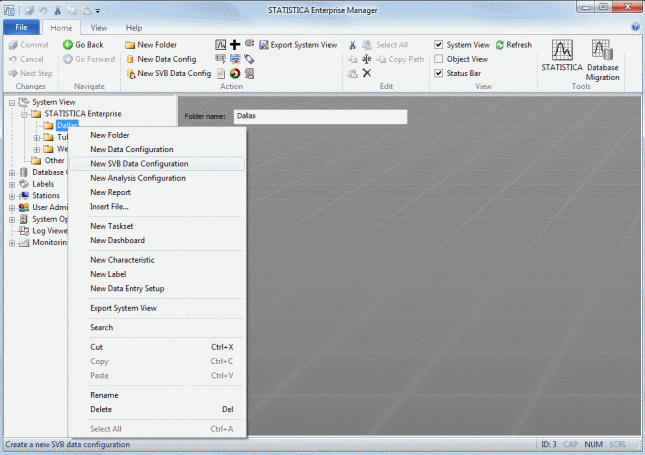
Task: Select the Stations computer icon in tree
Action: pos(24,195)
